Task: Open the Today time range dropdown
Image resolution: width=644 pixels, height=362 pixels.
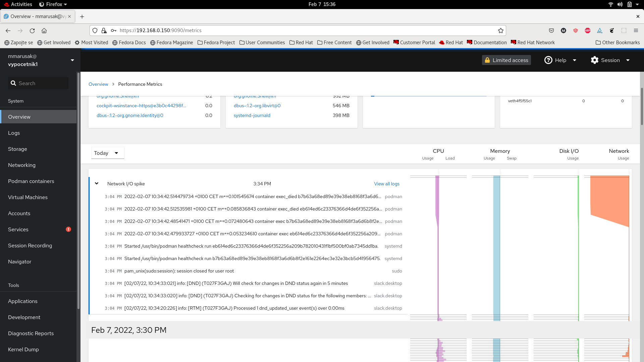Action: (107, 153)
